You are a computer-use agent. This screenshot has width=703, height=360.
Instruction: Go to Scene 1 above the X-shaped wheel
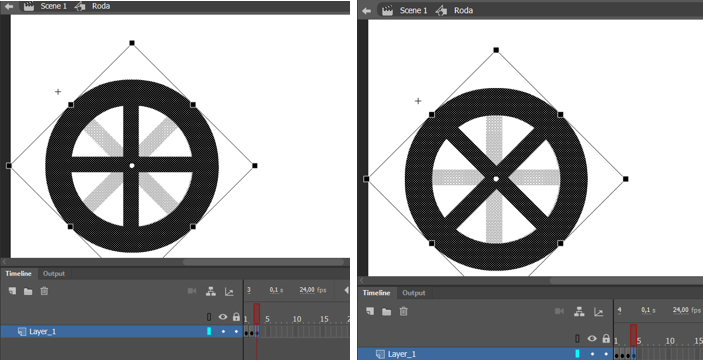click(413, 10)
